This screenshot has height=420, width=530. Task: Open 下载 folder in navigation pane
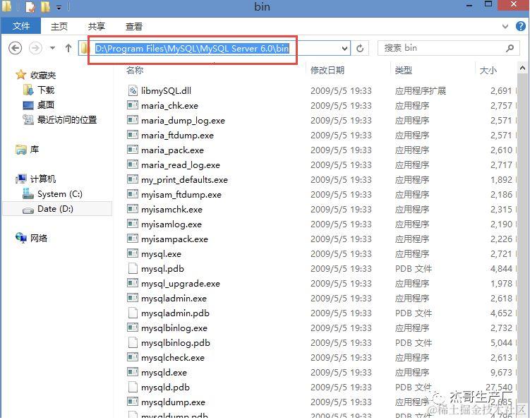(46, 90)
